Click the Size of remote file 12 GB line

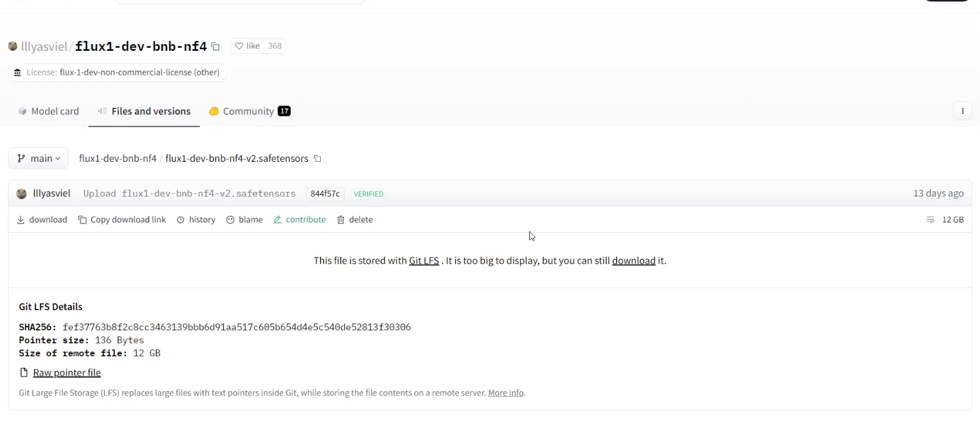(90, 353)
